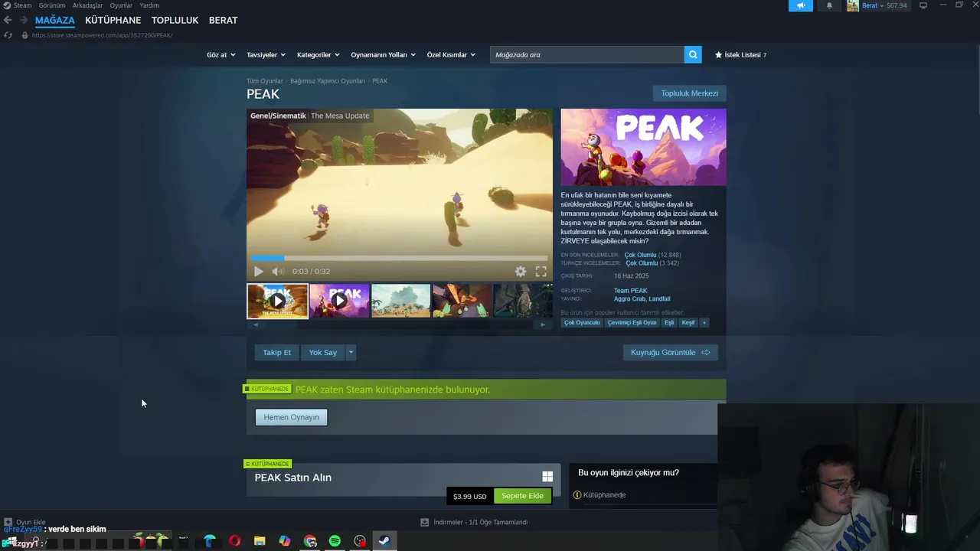
Task: Mute the trailer volume
Action: 278,272
